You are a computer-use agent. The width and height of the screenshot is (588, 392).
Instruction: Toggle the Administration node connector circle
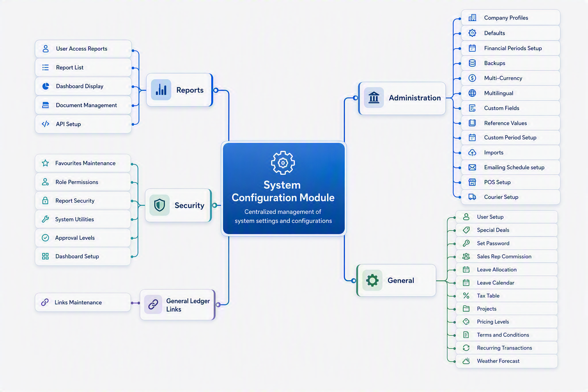[356, 98]
